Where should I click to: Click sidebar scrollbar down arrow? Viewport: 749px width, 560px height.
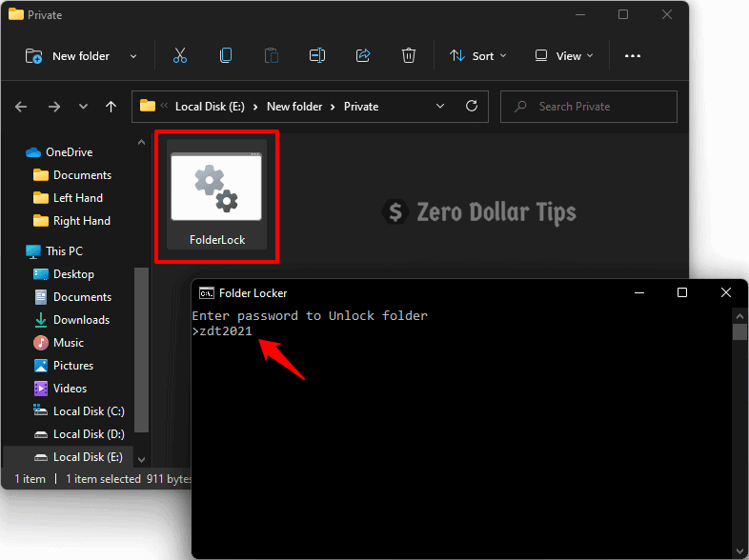141,460
